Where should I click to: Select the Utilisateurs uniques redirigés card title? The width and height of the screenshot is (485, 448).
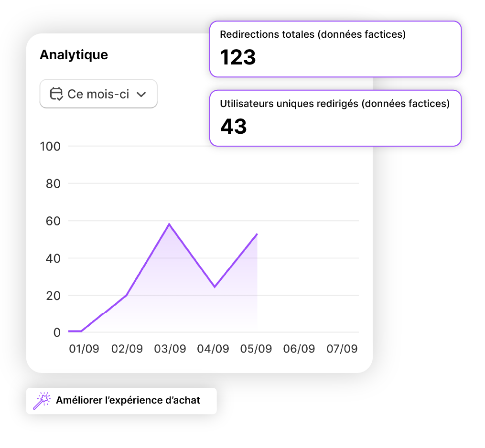click(334, 104)
